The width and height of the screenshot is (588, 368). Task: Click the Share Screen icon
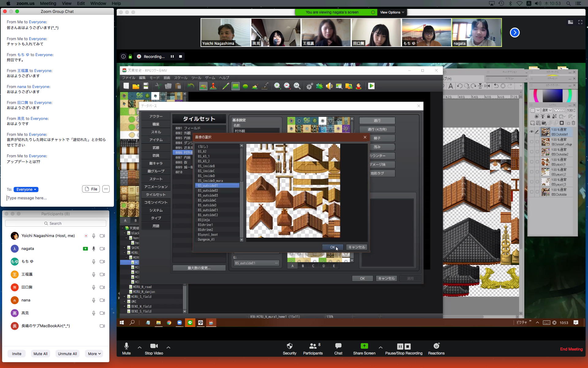(x=364, y=346)
